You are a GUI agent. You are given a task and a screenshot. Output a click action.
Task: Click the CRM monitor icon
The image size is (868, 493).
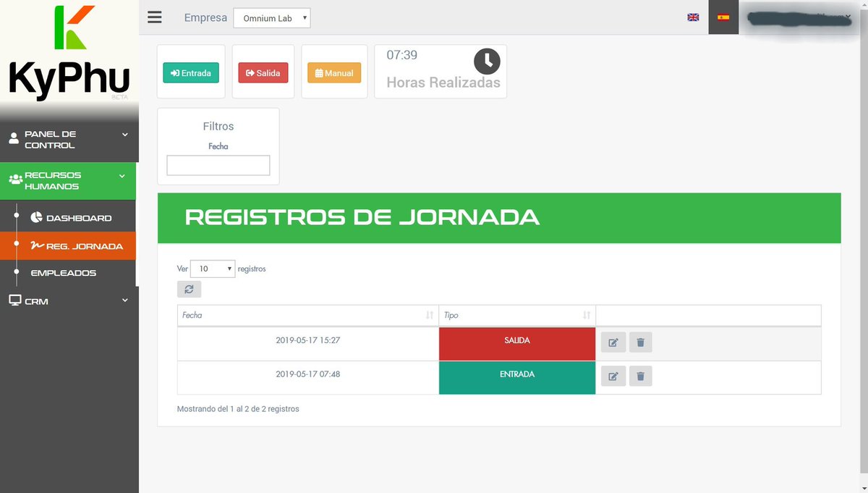pos(15,300)
